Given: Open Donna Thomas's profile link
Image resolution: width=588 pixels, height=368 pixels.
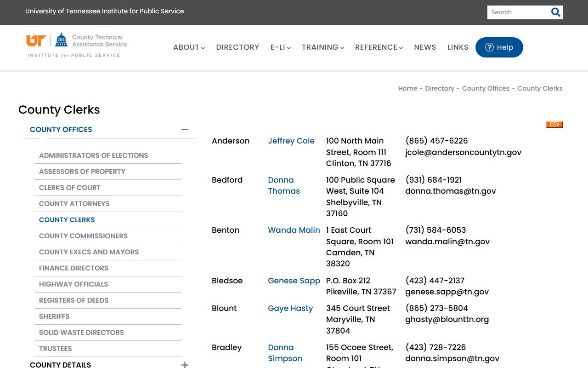Looking at the screenshot, I should click(284, 185).
